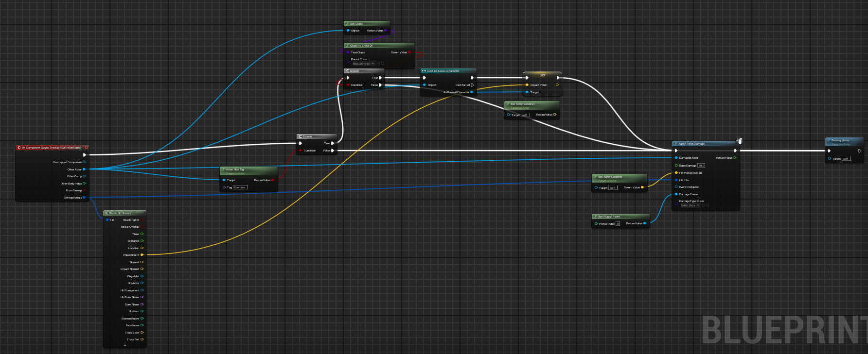The height and width of the screenshot is (354, 868).
Task: Click the On Component Begin Overlap event icon
Action: coord(19,148)
